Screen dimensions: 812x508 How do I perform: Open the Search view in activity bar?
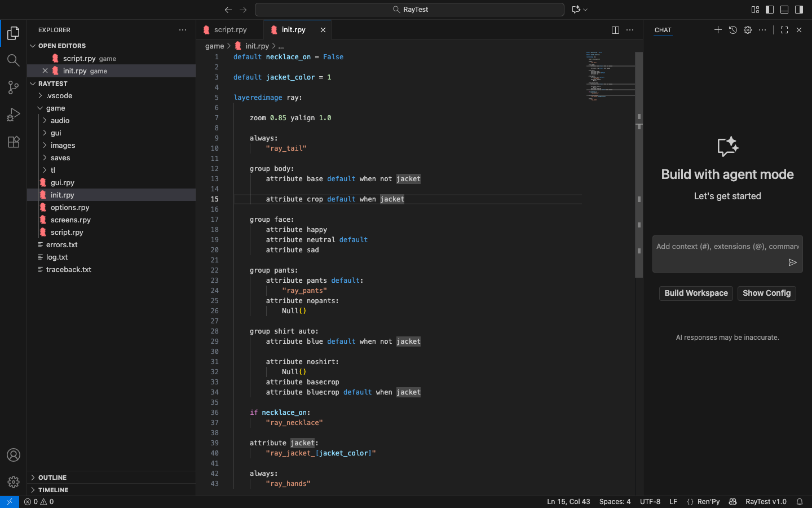point(14,60)
